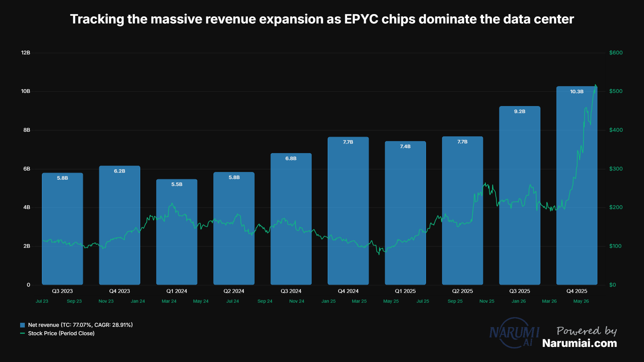Click the Q4 2025 revenue bar

click(x=577, y=186)
